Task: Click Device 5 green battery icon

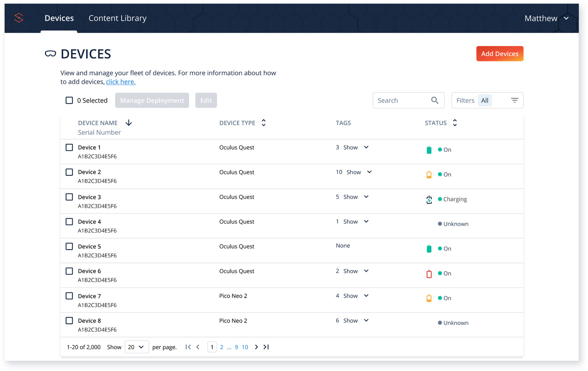Action: [x=429, y=249]
